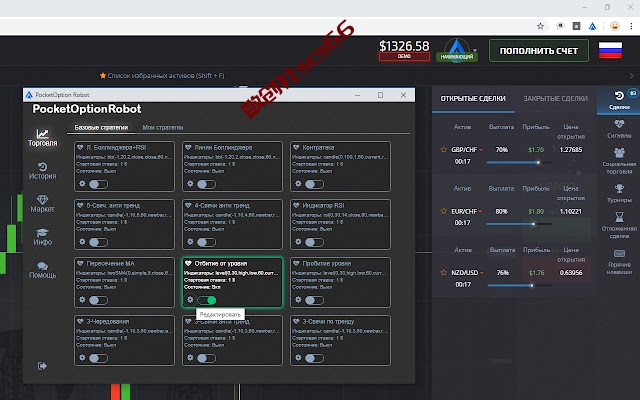Open settings gear for Контратака strategy
640x400 pixels.
pos(298,184)
